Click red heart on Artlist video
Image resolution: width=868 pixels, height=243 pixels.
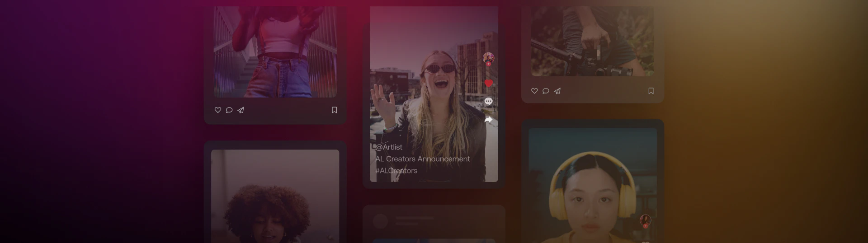point(488,83)
